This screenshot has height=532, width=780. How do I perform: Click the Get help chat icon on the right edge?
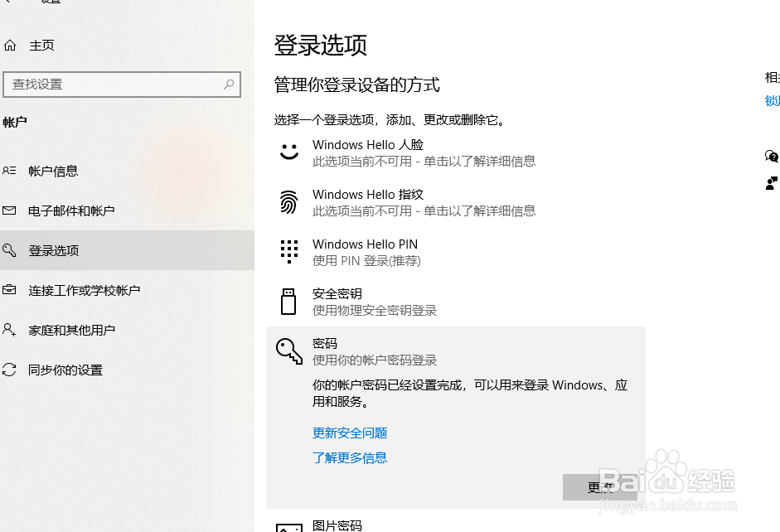coord(772,156)
